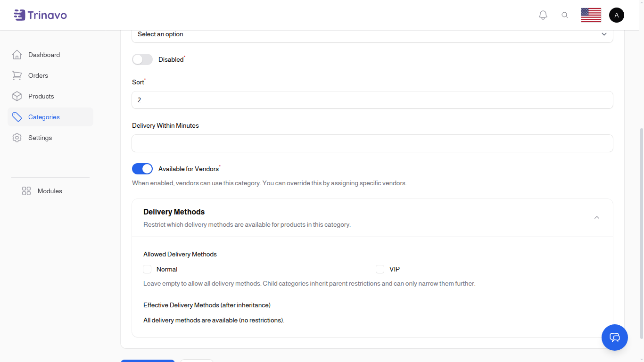Click the Sort input field
The image size is (644, 362).
(372, 100)
